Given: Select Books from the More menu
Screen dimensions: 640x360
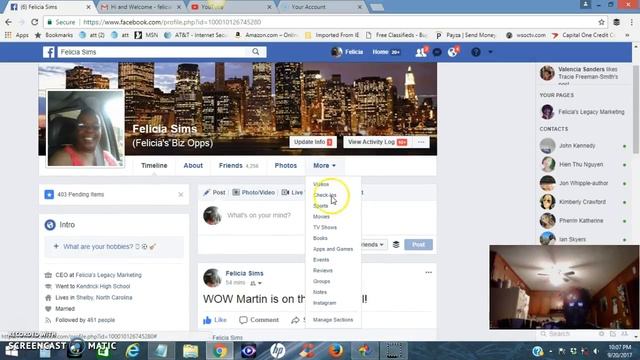Looking at the screenshot, I should 320,238.
